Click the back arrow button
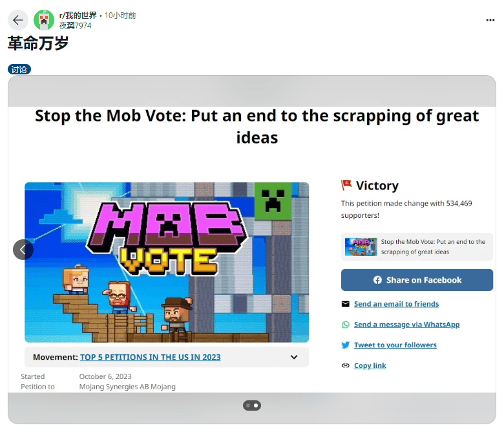This screenshot has height=432, width=504. (18, 20)
